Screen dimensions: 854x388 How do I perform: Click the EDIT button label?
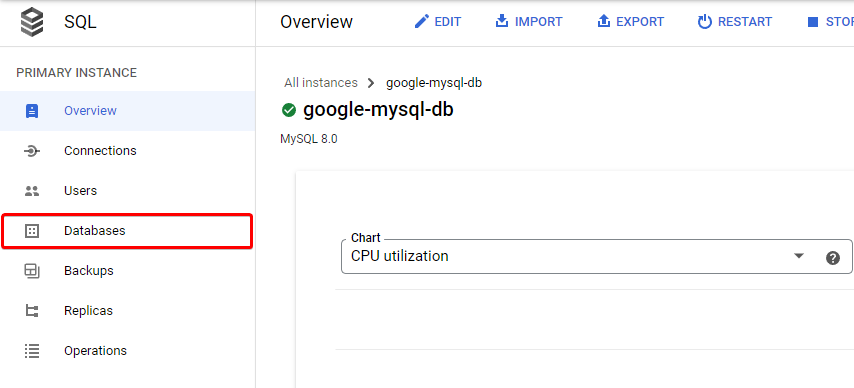(x=448, y=22)
